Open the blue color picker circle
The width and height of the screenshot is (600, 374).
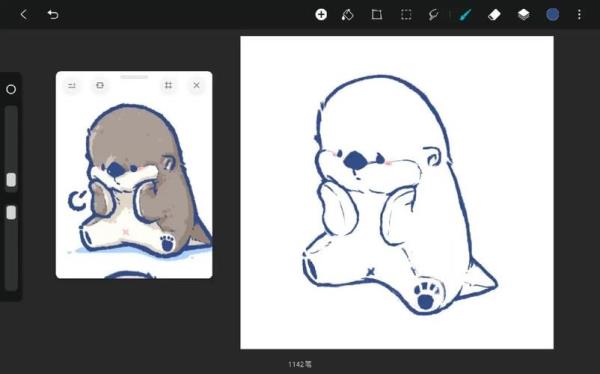552,15
